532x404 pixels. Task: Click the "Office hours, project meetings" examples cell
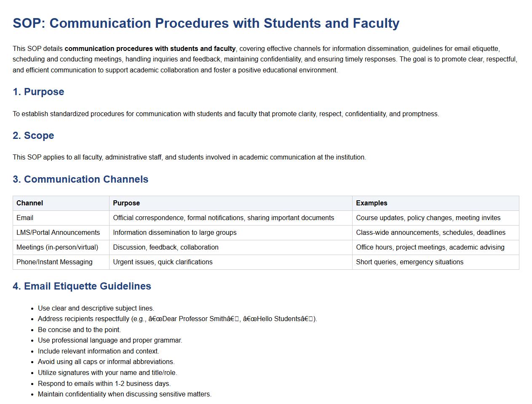[x=430, y=247]
